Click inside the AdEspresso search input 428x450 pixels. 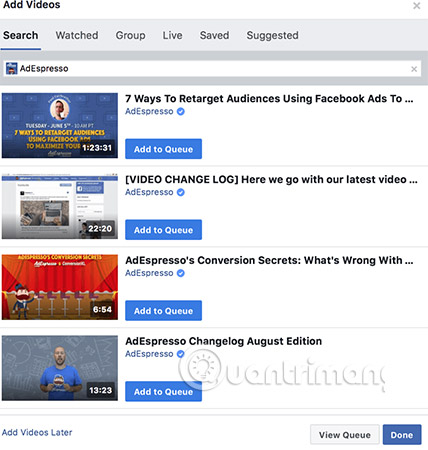[x=213, y=69]
